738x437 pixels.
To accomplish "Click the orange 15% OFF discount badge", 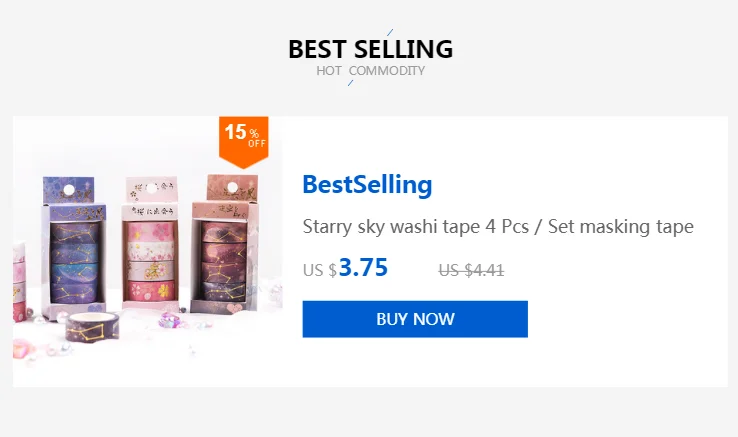I will pos(244,142).
